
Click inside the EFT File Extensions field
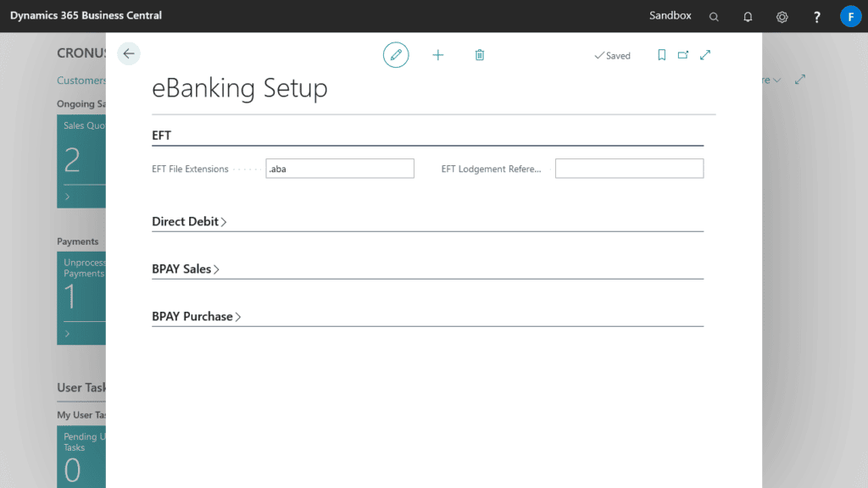[x=339, y=168]
